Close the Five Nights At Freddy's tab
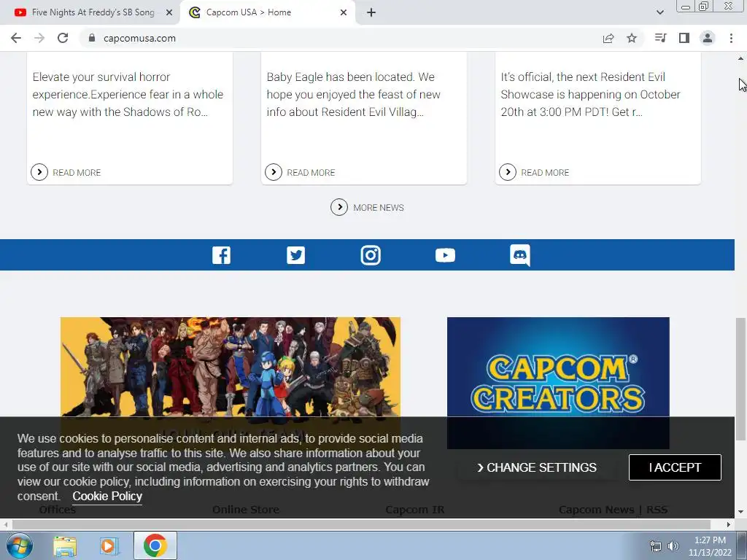This screenshot has width=747, height=560. (169, 12)
